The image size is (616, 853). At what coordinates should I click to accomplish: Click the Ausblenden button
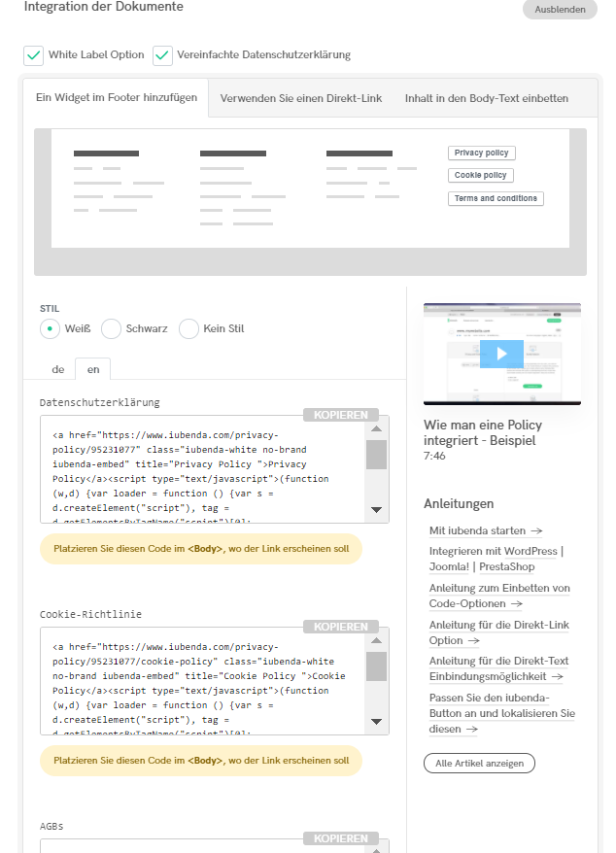[560, 9]
